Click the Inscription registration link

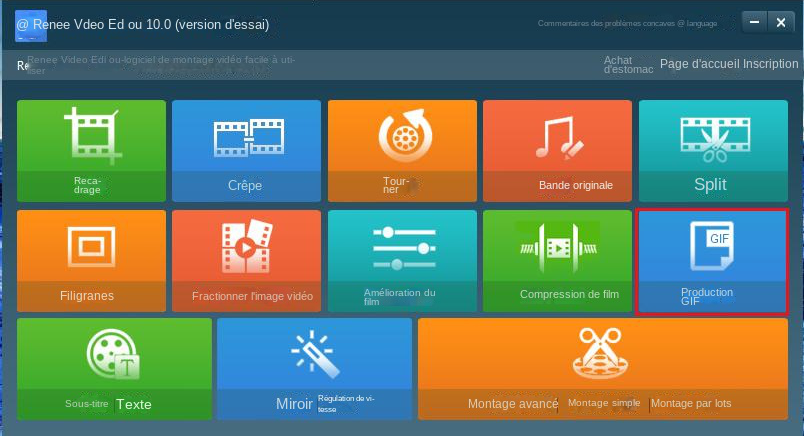[771, 64]
